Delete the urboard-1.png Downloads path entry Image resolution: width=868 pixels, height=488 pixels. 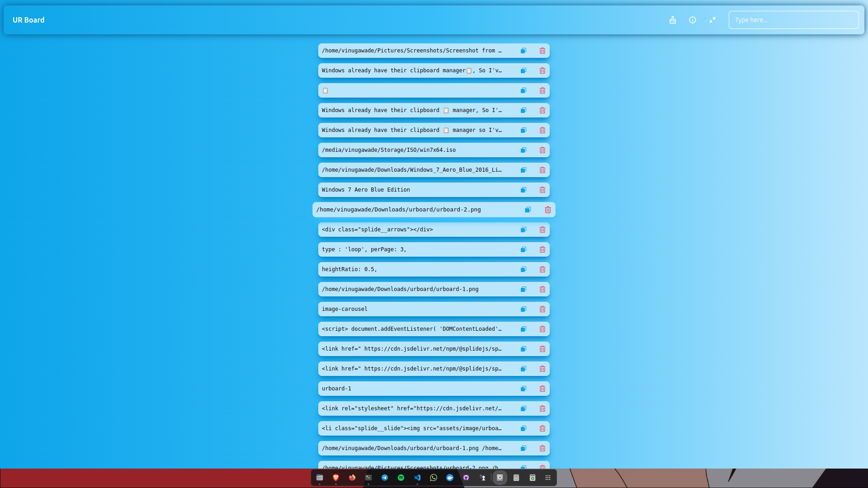542,289
